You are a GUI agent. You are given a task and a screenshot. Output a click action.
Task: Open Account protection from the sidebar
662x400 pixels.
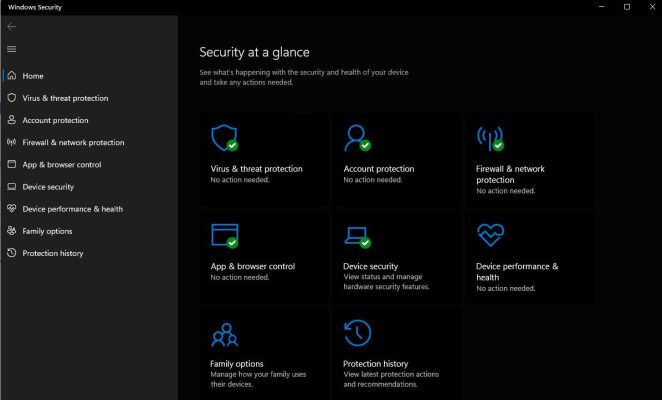click(x=55, y=120)
